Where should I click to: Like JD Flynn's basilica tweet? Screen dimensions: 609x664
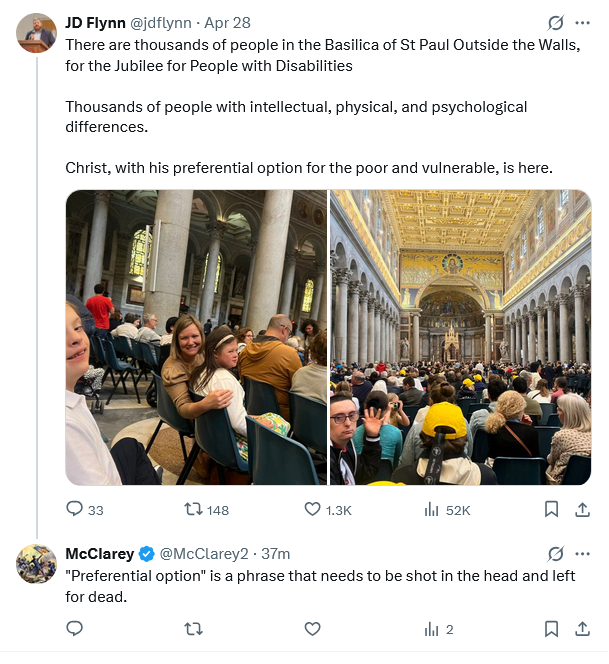(x=312, y=509)
